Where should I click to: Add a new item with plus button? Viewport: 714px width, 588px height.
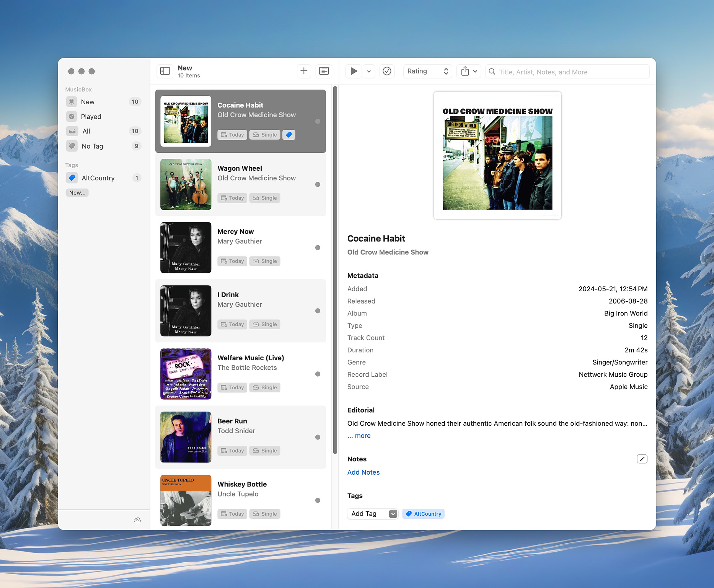304,71
